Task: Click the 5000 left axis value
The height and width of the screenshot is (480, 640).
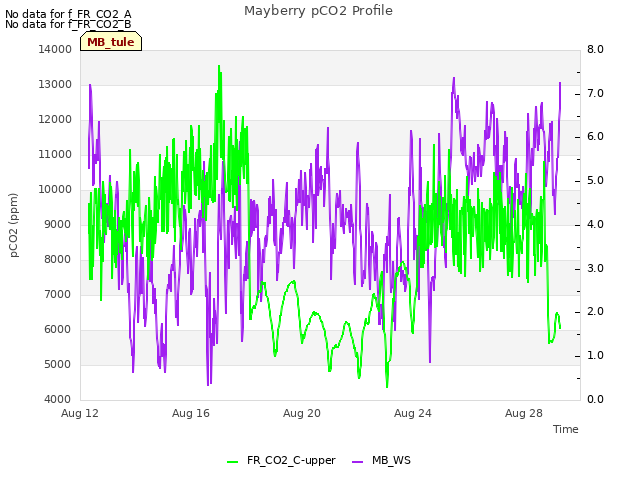Action: (x=58, y=364)
